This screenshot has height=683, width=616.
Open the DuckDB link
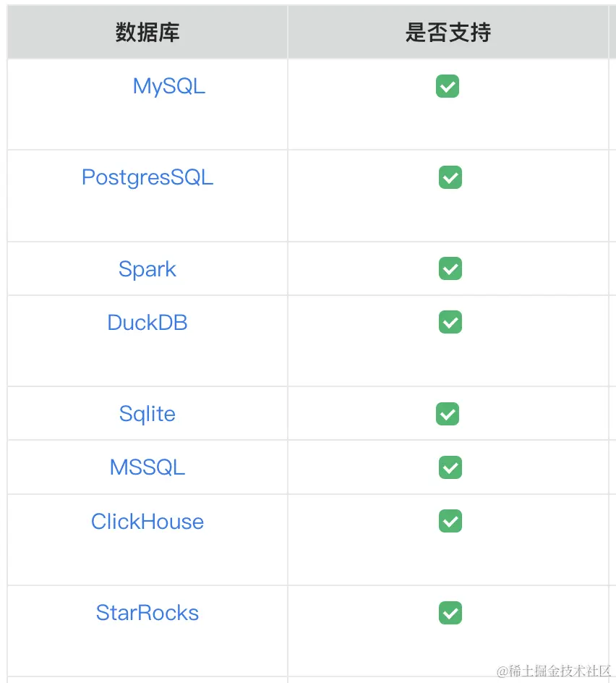click(147, 323)
